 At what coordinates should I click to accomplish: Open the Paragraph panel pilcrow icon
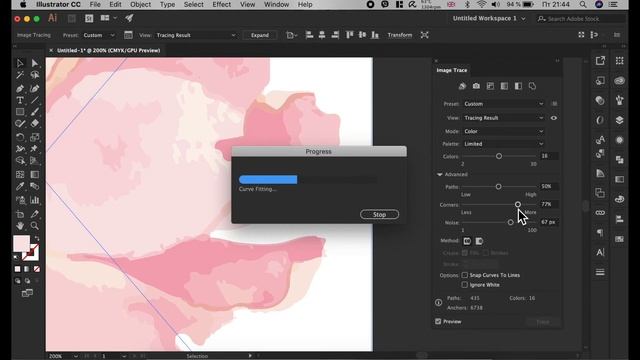600,232
